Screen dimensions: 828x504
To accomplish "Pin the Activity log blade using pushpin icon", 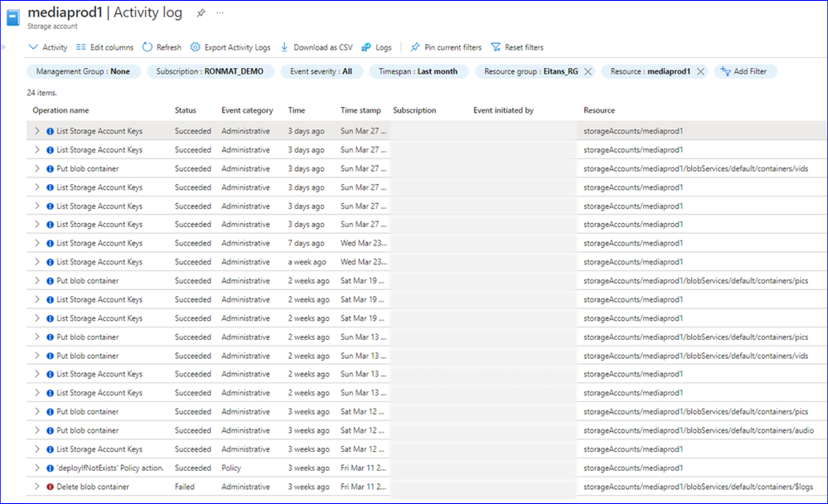I will tap(201, 13).
